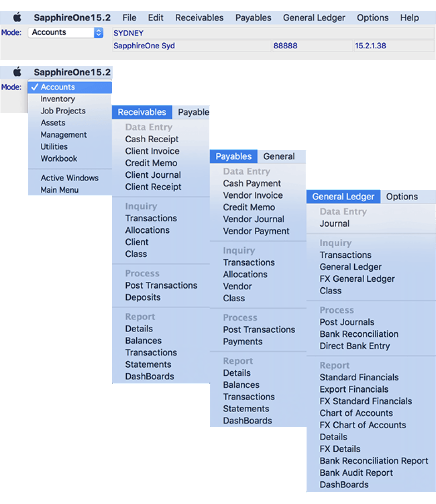
Task: Choose Client Invoice entry
Action: point(152,151)
